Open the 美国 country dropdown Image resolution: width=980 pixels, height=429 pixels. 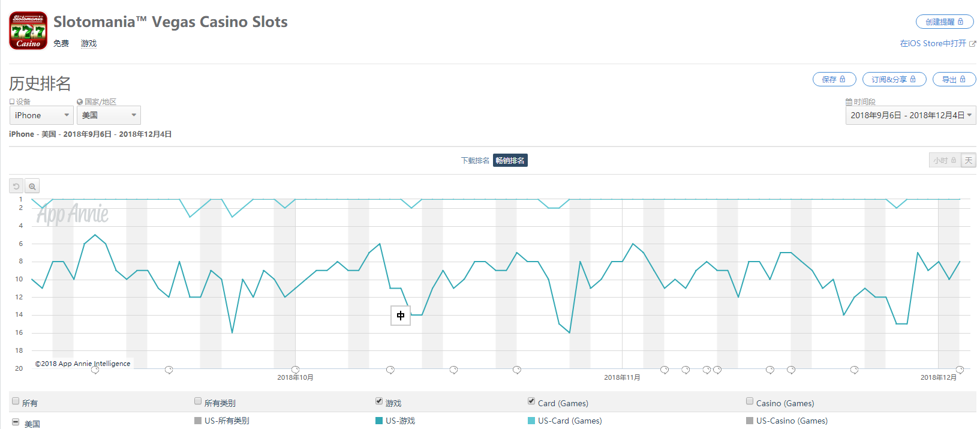pyautogui.click(x=109, y=115)
